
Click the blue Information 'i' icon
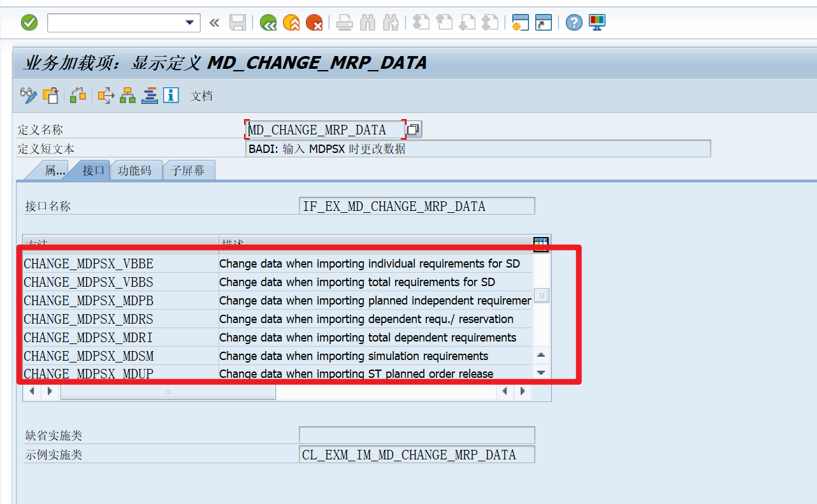coord(171,96)
